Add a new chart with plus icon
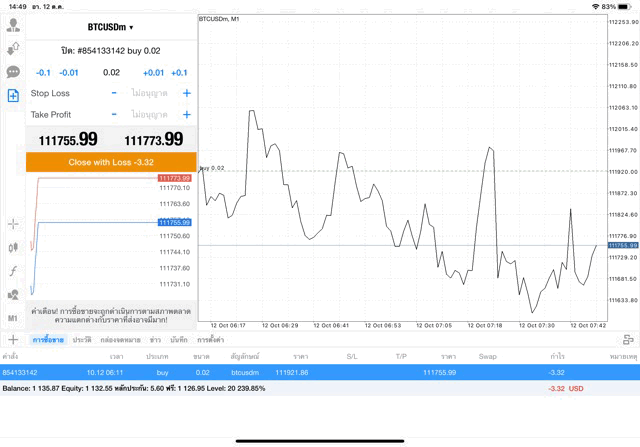Image resolution: width=640 pixels, height=447 pixels. pyautogui.click(x=13, y=340)
